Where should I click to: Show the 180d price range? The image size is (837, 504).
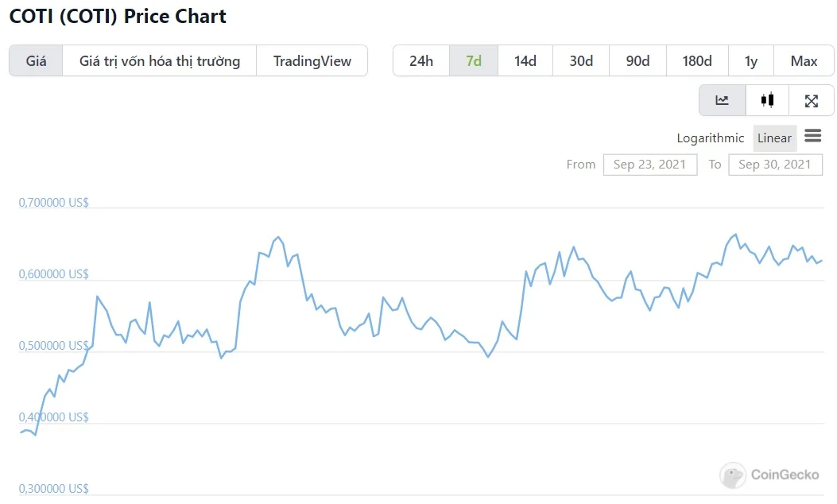tap(697, 61)
